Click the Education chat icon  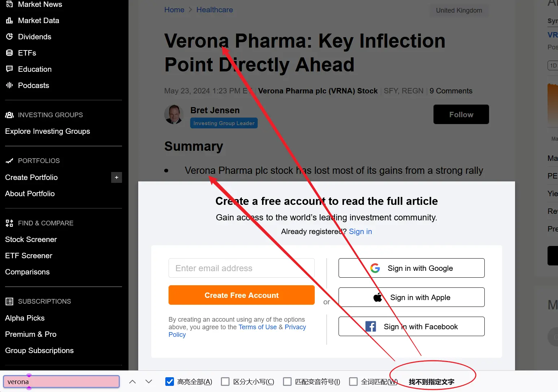click(9, 69)
